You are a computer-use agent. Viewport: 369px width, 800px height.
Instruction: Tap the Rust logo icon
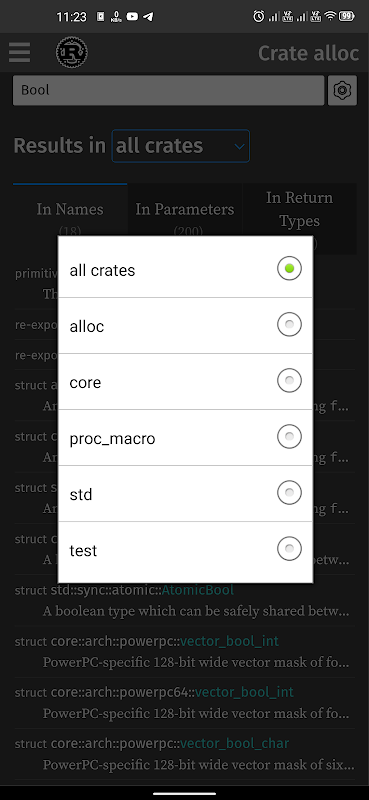(x=71, y=53)
